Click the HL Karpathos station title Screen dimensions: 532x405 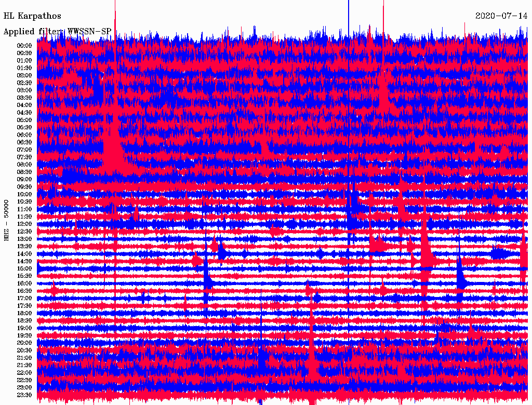click(32, 16)
